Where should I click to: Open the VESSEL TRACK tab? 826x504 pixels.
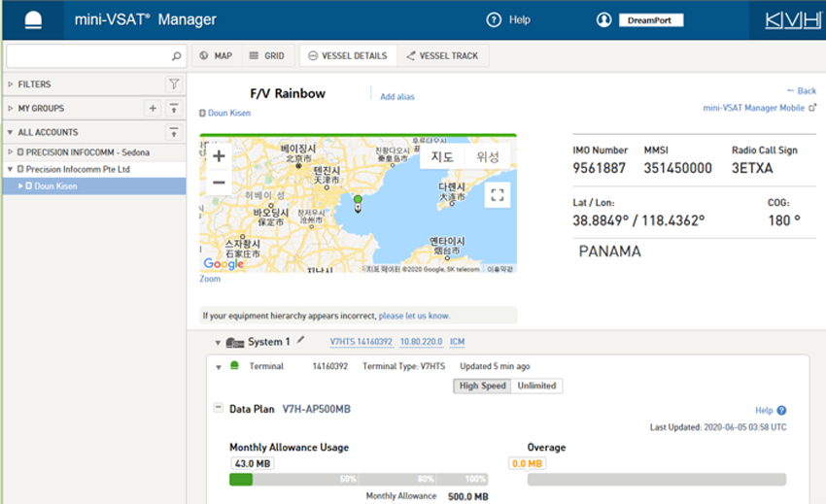[442, 55]
